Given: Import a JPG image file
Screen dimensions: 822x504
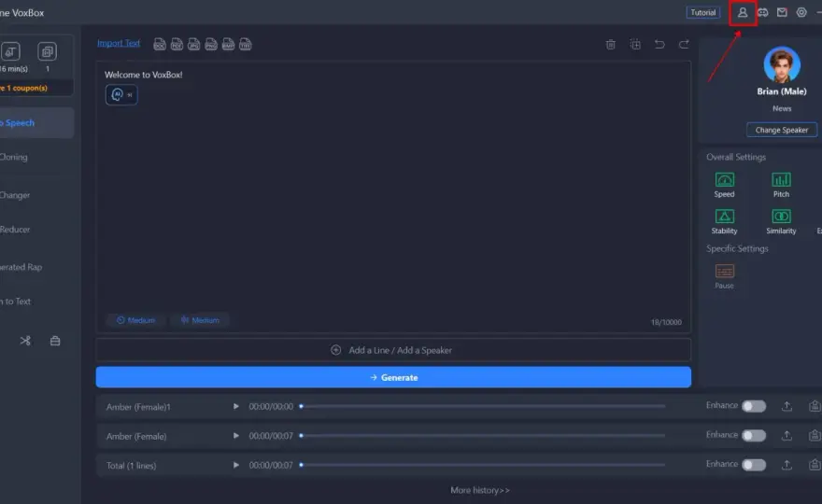Looking at the screenshot, I should click(x=194, y=45).
